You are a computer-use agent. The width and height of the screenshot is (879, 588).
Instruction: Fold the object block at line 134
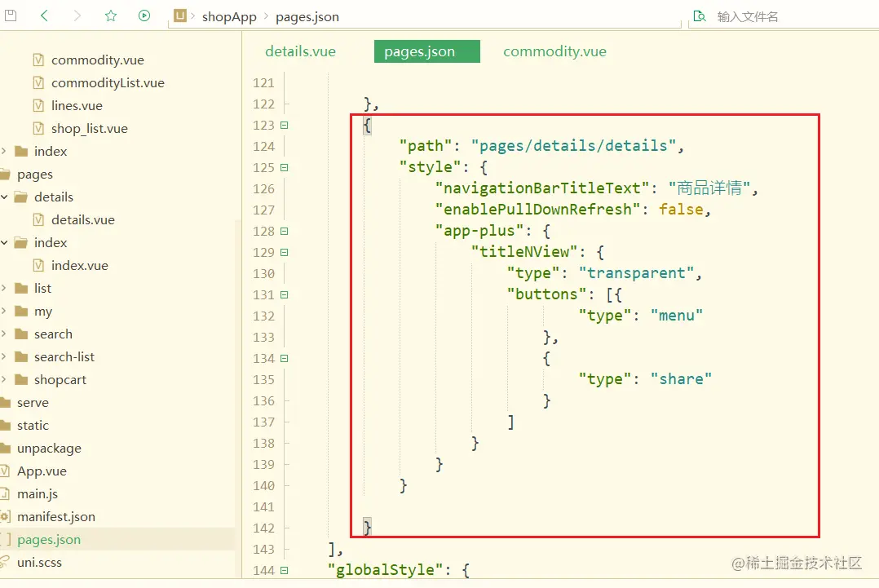coord(285,359)
